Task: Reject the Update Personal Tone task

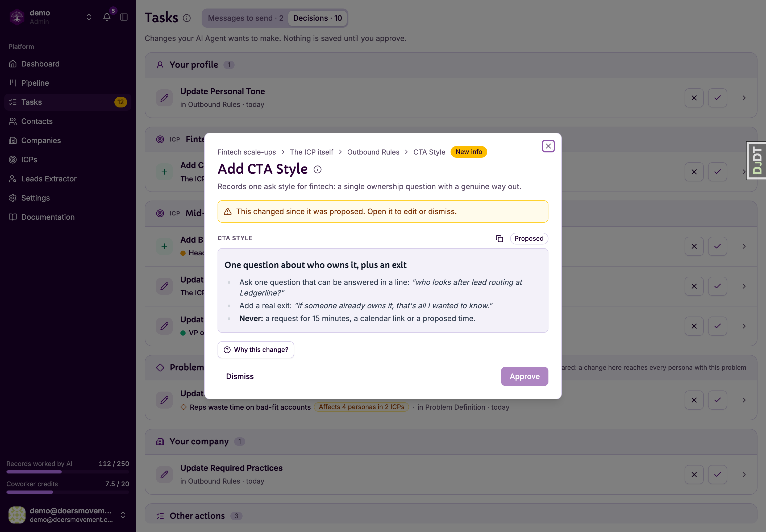Action: click(x=694, y=98)
